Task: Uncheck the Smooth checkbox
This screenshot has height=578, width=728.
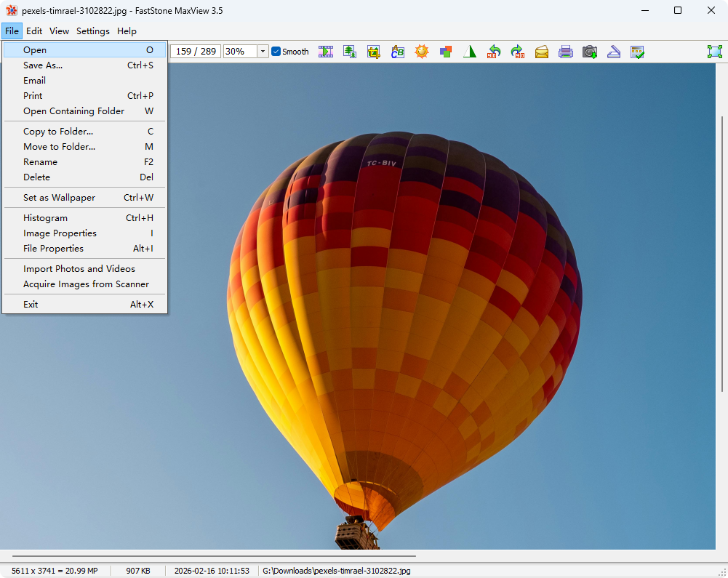Action: pyautogui.click(x=276, y=52)
